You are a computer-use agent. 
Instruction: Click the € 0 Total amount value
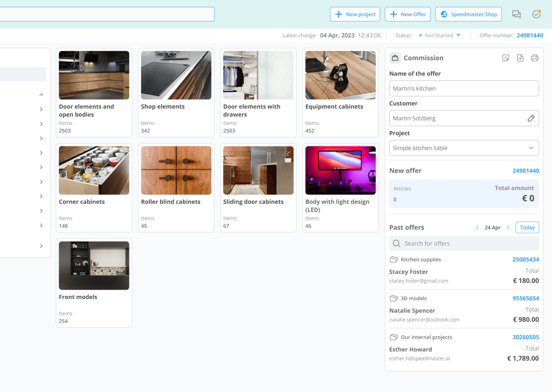(528, 198)
